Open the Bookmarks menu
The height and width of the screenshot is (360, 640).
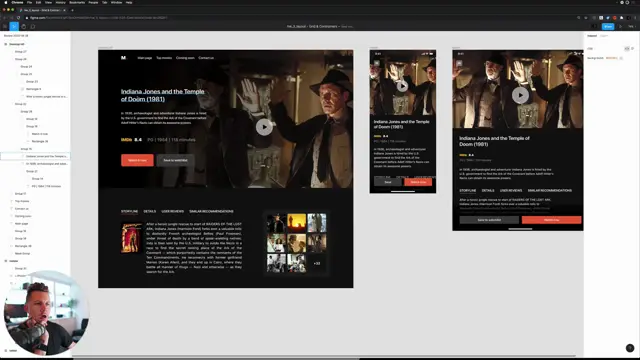coord(77,2)
